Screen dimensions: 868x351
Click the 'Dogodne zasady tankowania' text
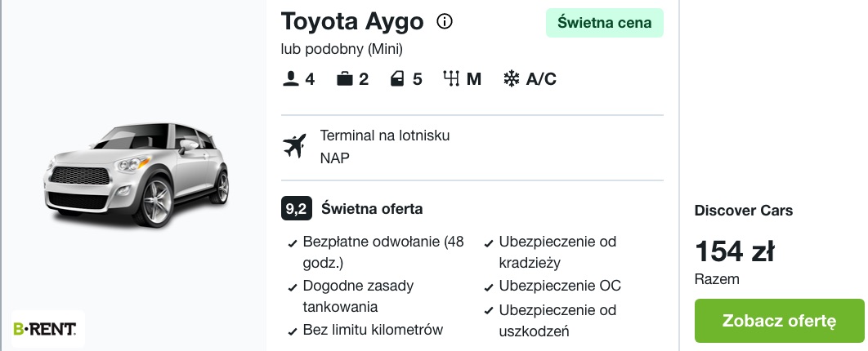tap(358, 296)
